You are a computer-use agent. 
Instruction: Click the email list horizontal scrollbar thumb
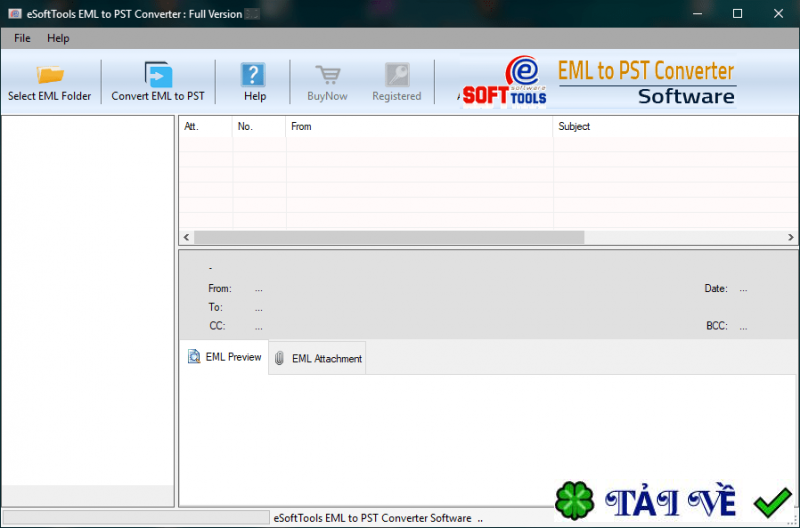[x=389, y=237]
